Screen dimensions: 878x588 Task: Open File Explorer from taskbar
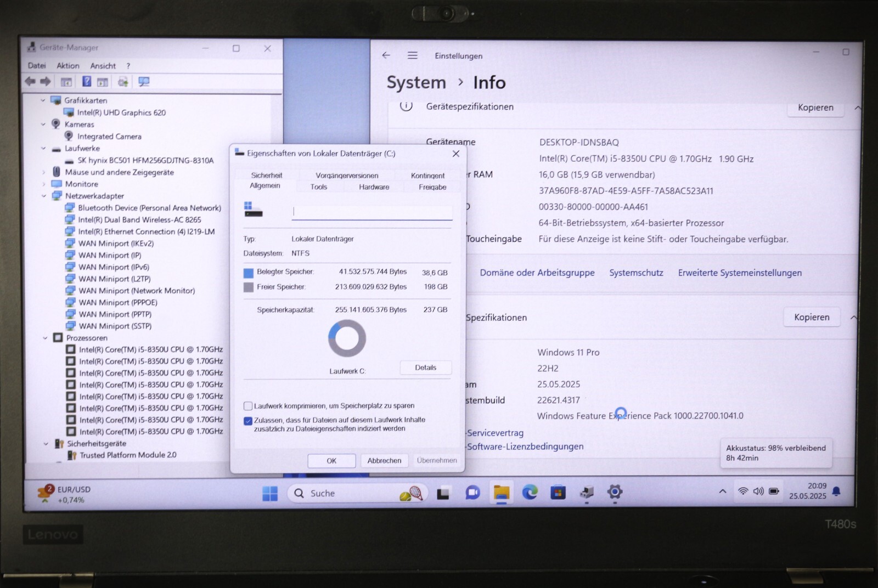(501, 493)
